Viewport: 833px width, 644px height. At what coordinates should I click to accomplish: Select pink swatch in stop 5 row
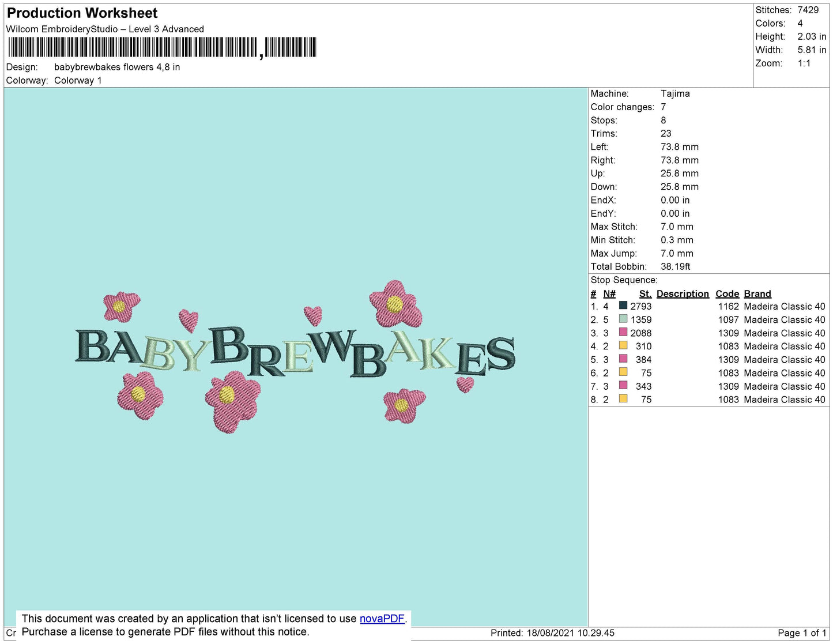(x=623, y=359)
